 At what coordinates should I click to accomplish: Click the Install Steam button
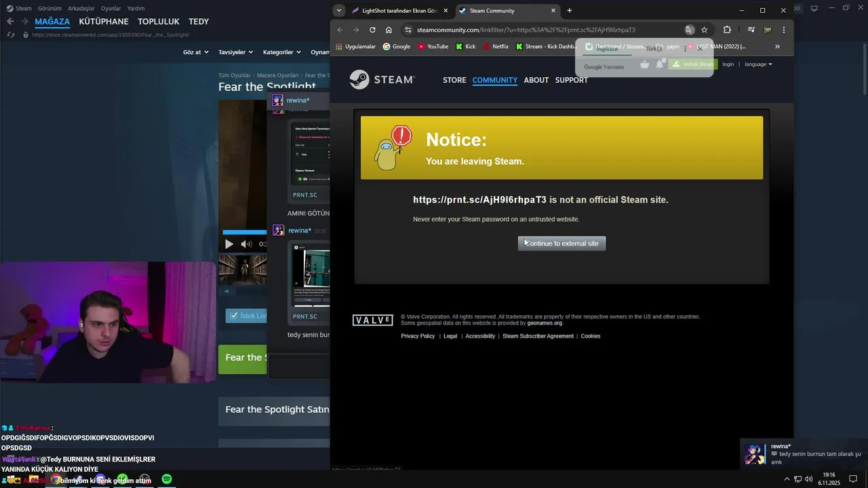pyautogui.click(x=692, y=64)
